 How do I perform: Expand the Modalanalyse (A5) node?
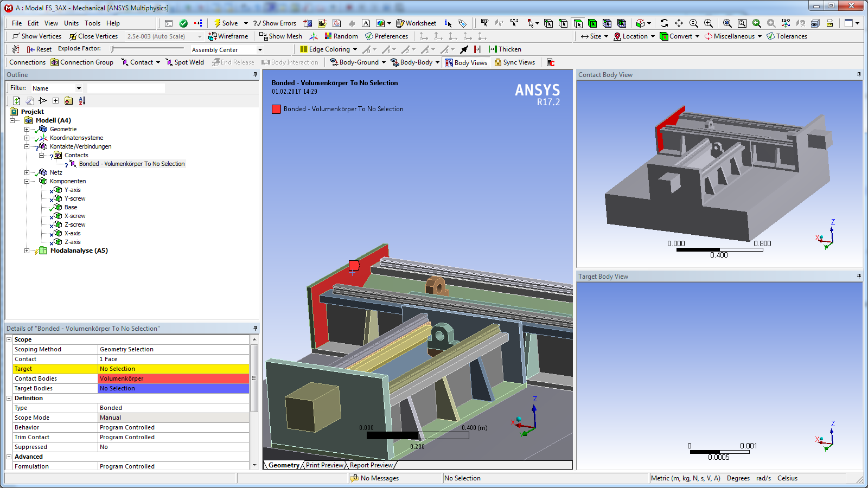[27, 251]
